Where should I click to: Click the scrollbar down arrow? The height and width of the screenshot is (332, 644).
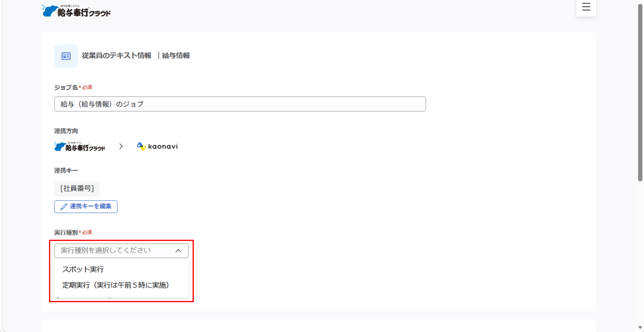point(640,327)
